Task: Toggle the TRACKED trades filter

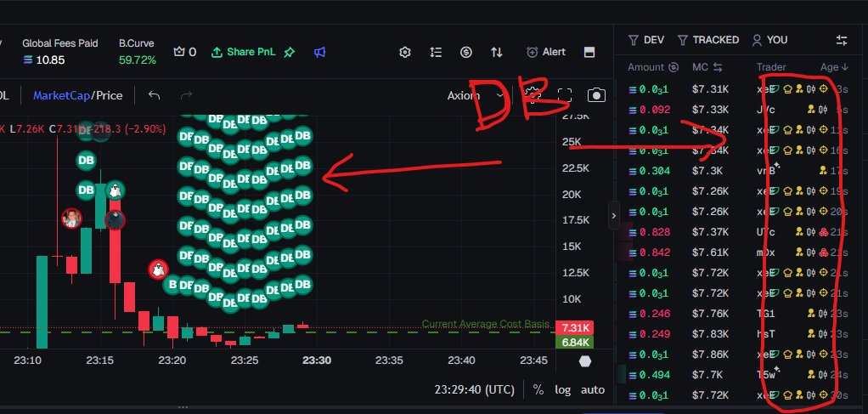Action: pyautogui.click(x=708, y=40)
